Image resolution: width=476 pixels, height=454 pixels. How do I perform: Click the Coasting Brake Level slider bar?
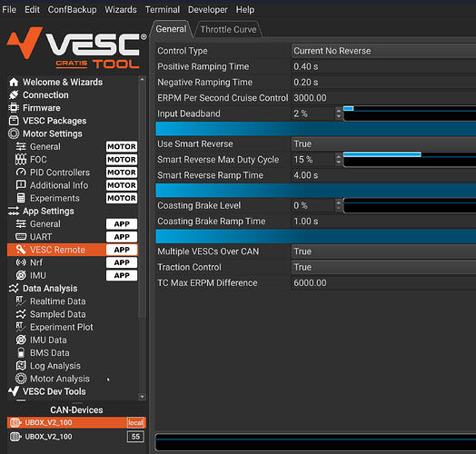point(410,205)
